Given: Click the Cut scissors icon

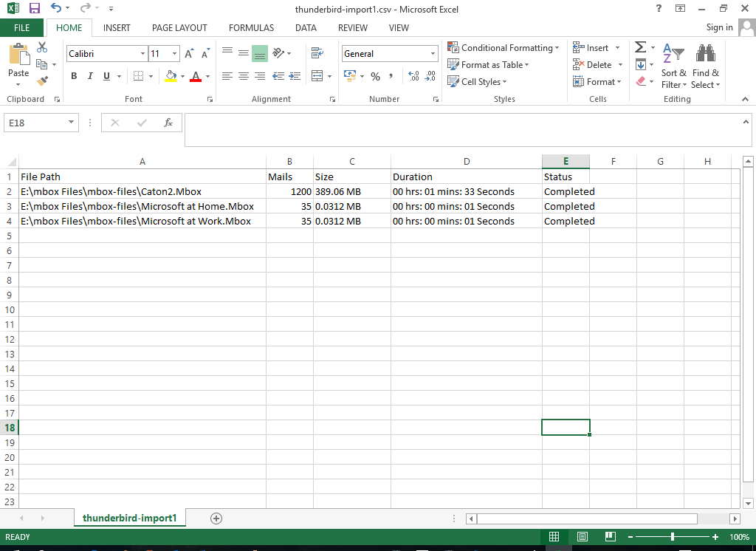Looking at the screenshot, I should point(42,47).
